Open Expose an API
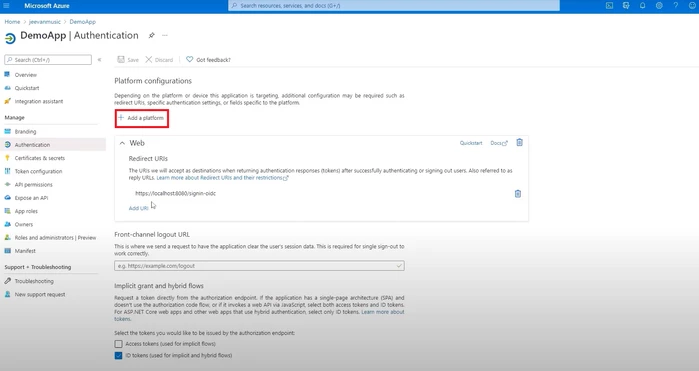The width and height of the screenshot is (699, 371). [31, 198]
